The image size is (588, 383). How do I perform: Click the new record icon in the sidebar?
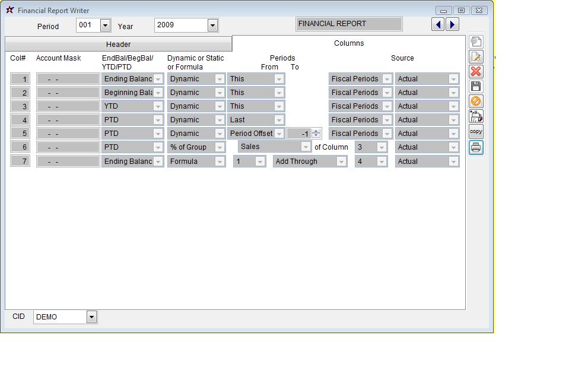click(476, 42)
